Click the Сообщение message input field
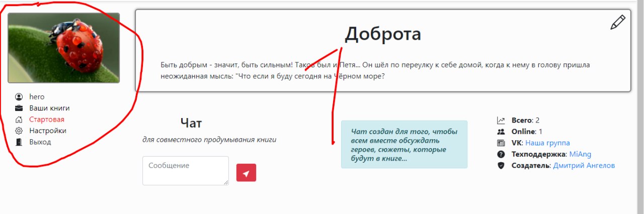The height and width of the screenshot is (214, 644). [186, 171]
